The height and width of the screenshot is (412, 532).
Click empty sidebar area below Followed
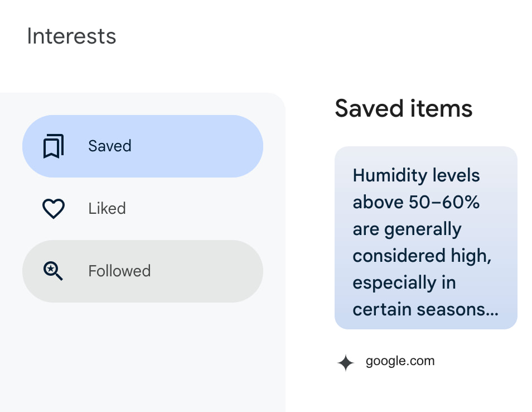142,357
